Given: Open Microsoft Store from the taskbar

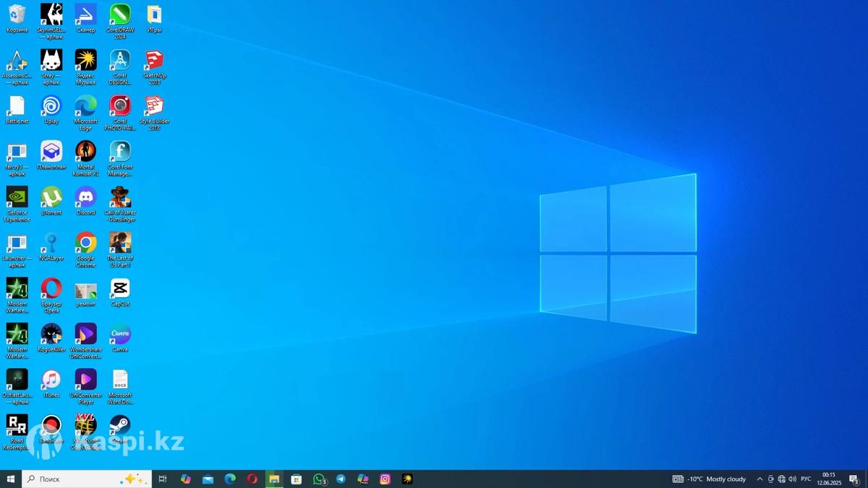Looking at the screenshot, I should click(297, 479).
